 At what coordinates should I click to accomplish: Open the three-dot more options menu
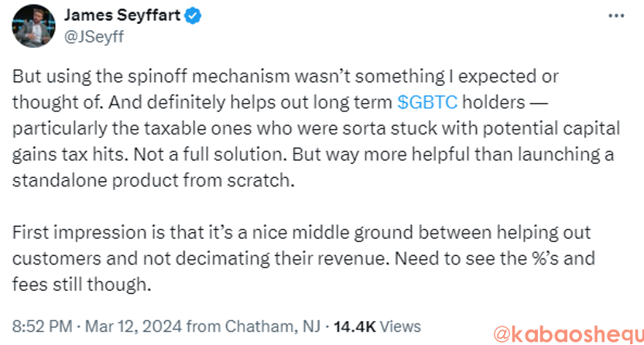[x=615, y=15]
